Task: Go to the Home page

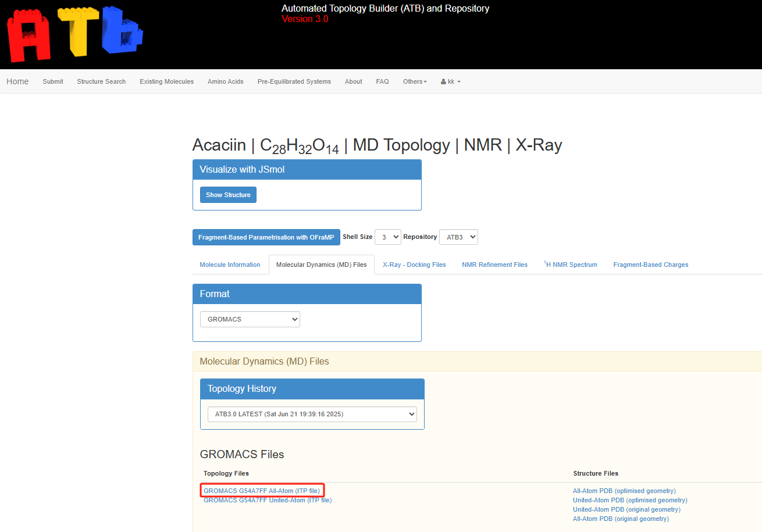Action: tap(17, 81)
